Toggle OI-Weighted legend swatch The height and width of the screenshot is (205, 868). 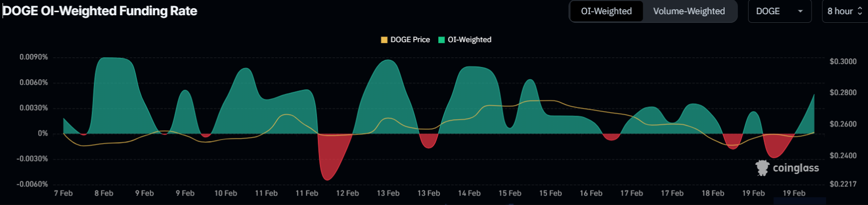[x=442, y=40]
